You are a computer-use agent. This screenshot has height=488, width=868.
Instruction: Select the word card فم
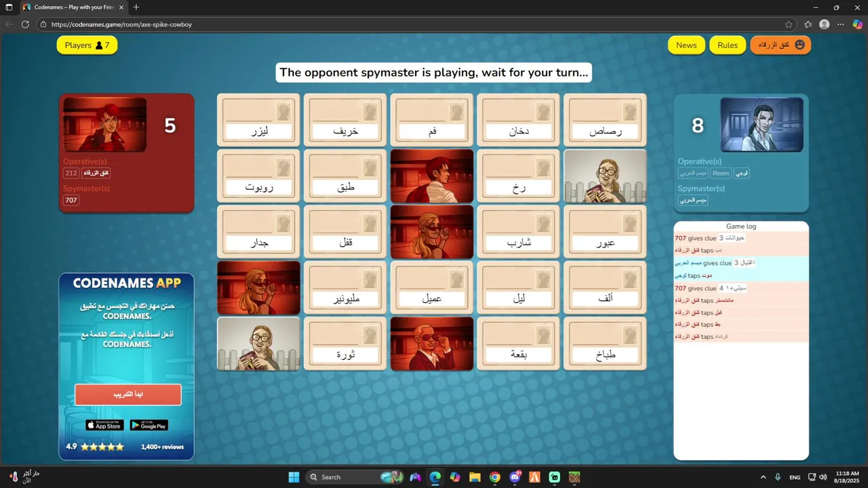tap(432, 120)
